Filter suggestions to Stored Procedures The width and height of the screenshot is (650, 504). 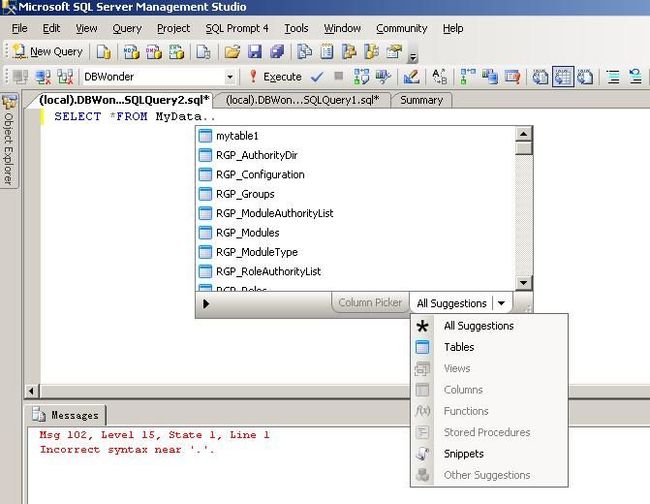point(489,432)
